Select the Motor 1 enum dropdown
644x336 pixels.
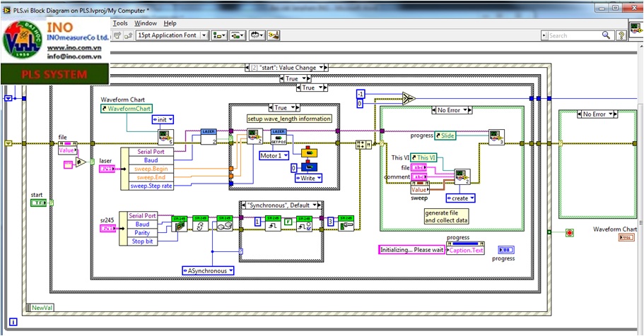coord(276,155)
